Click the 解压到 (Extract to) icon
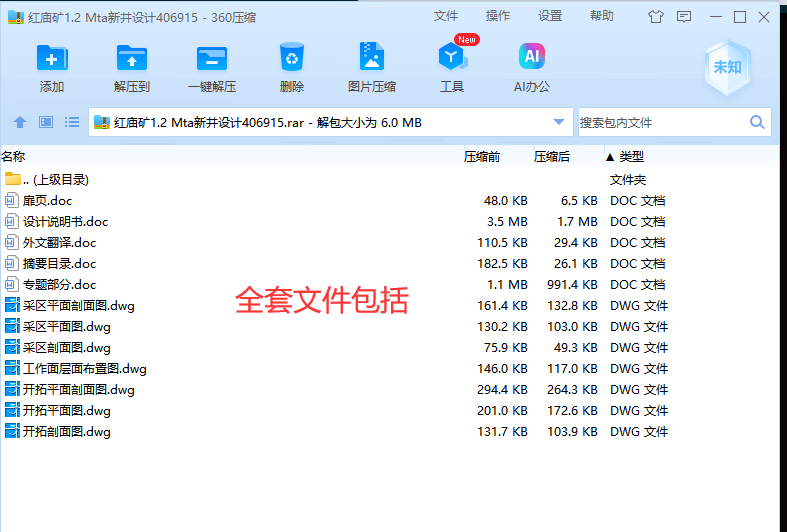The image size is (787, 532). pos(132,57)
